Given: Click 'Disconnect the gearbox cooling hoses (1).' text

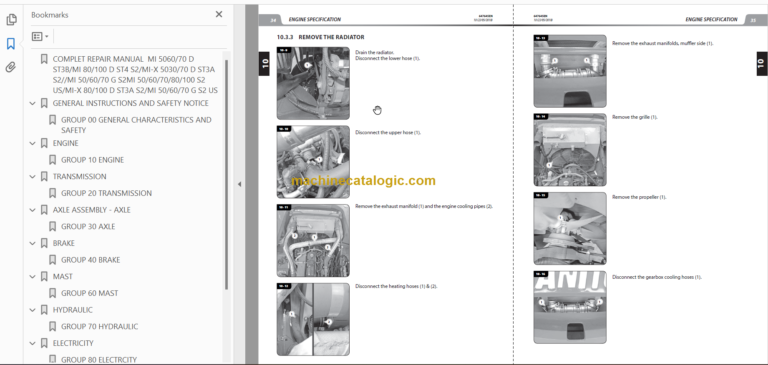Looking at the screenshot, I should 657,277.
